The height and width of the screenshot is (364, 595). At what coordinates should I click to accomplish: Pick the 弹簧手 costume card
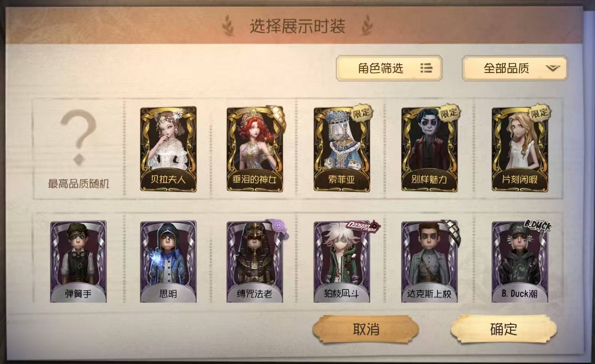click(x=78, y=262)
